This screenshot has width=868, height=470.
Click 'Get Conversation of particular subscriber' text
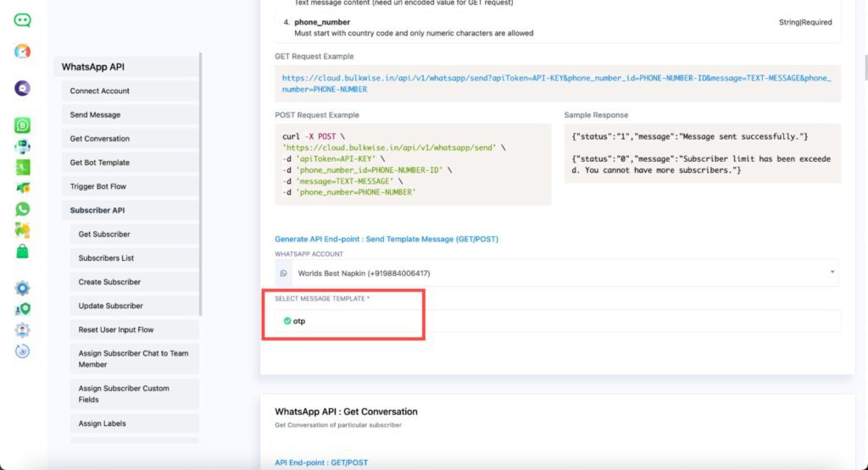tap(338, 425)
